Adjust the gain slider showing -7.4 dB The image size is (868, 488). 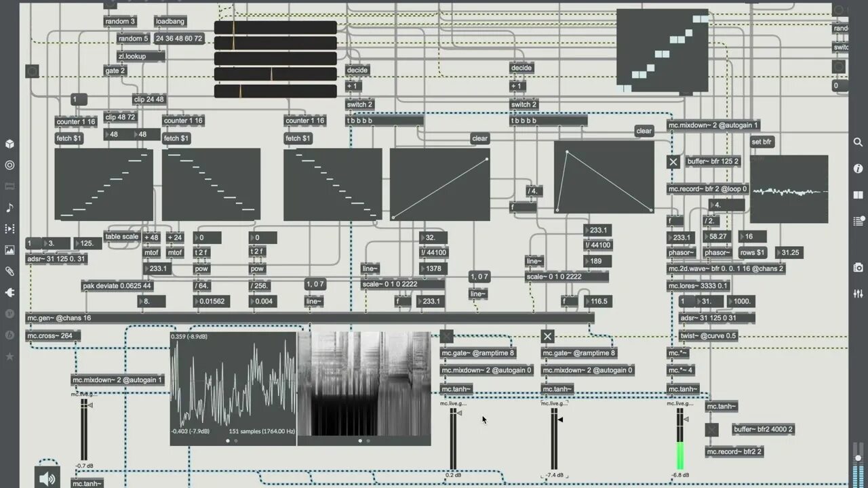click(555, 438)
